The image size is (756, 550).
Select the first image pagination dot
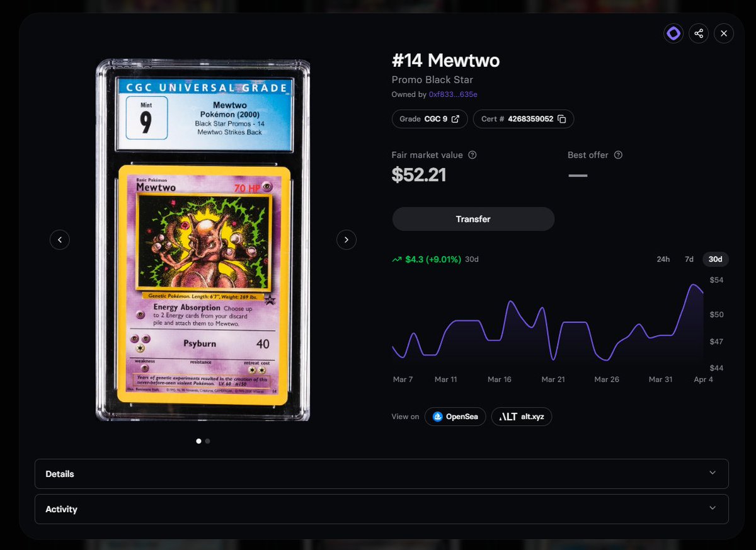[198, 441]
